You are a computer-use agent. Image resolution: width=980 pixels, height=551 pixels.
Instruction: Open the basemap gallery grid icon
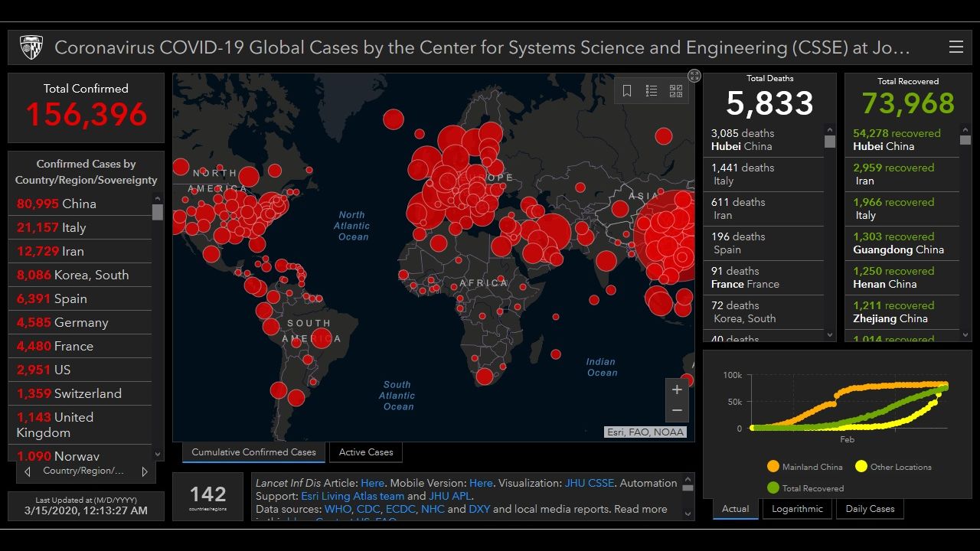click(676, 91)
